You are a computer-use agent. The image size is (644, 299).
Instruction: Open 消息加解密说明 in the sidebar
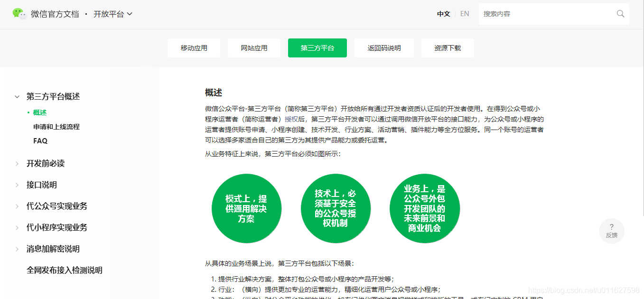pyautogui.click(x=53, y=249)
